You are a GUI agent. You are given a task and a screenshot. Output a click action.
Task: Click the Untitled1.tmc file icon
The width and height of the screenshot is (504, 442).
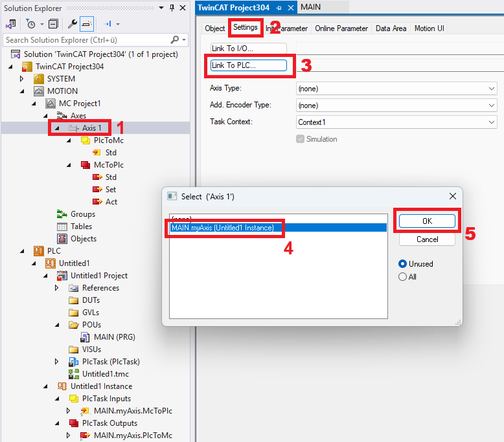coord(74,374)
